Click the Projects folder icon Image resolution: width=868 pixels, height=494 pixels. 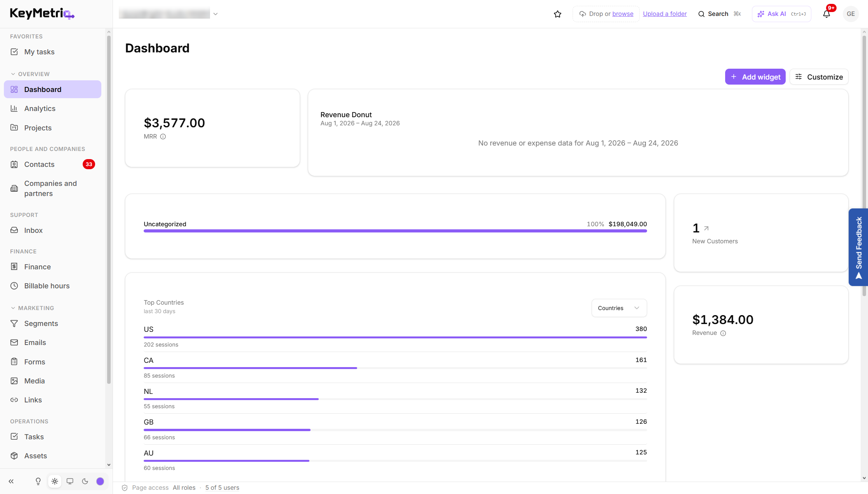click(14, 128)
